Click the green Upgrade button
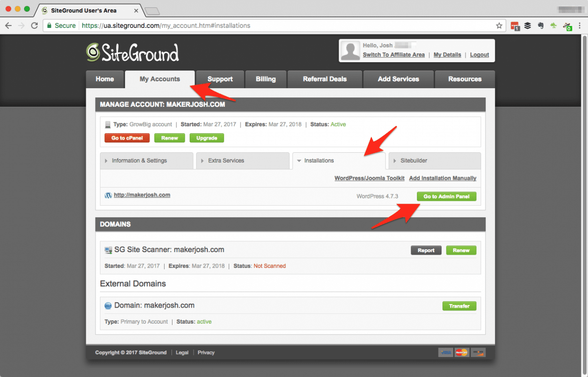Image resolution: width=588 pixels, height=377 pixels. [207, 138]
